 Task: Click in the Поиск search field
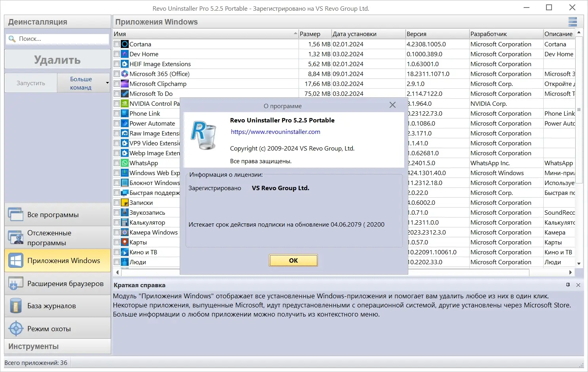[57, 39]
